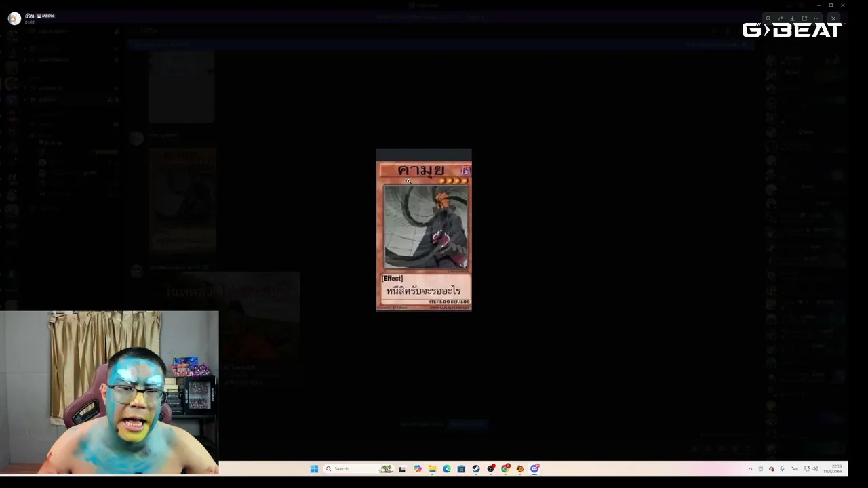Open the image in browser via external-link icon
Image resolution: width=868 pixels, height=488 pixels.
(x=804, y=18)
